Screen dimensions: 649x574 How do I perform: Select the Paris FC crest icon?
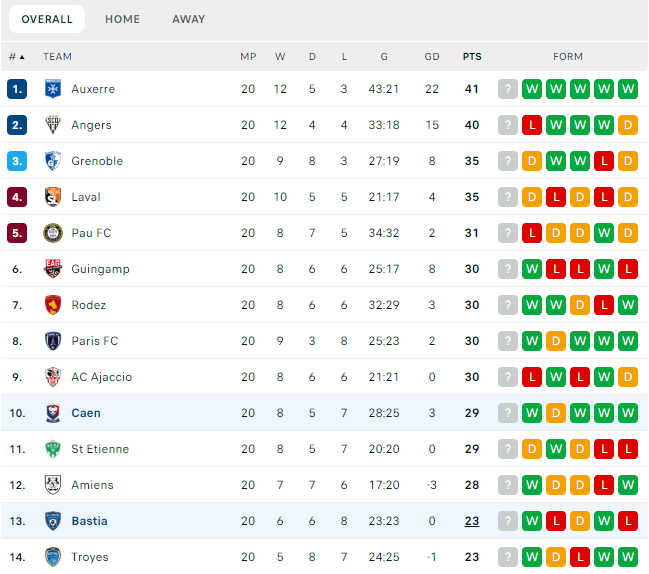coord(53,341)
